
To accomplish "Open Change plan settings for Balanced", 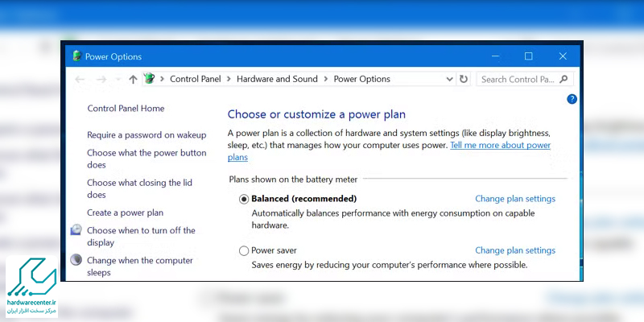I will tap(514, 199).
